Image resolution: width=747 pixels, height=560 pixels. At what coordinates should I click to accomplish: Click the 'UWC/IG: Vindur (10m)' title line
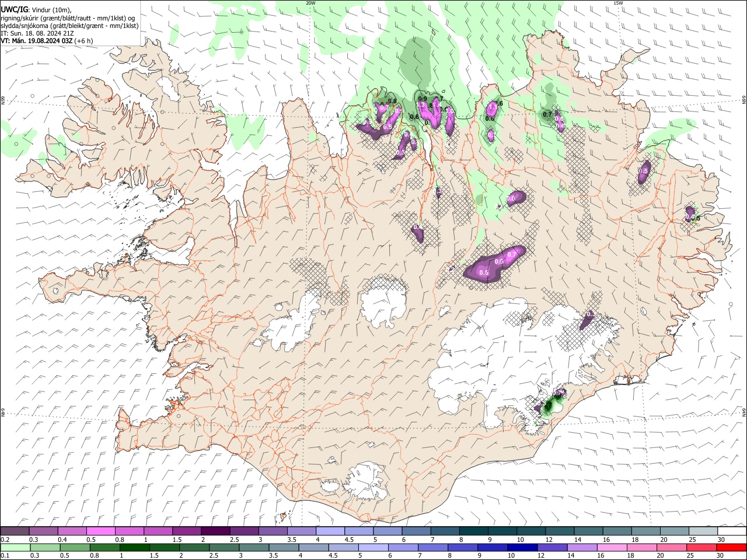[36, 9]
